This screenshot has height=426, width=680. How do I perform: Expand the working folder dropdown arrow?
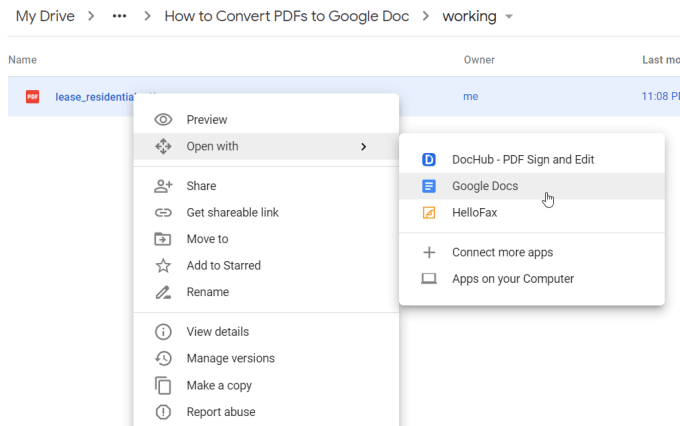click(x=510, y=17)
